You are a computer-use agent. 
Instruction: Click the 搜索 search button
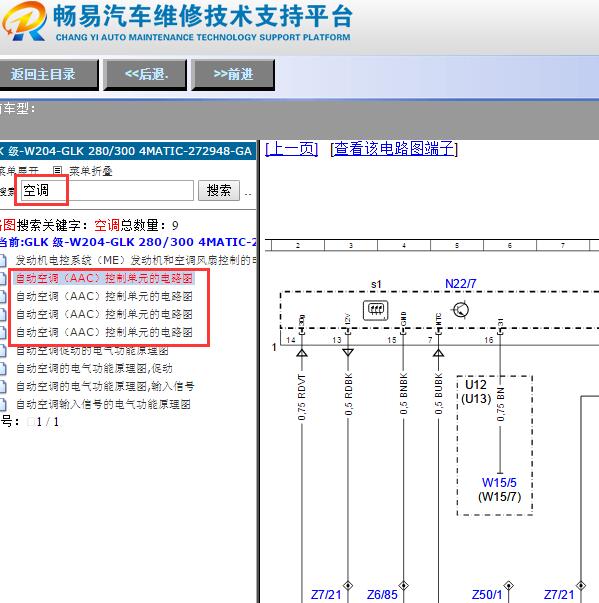219,190
